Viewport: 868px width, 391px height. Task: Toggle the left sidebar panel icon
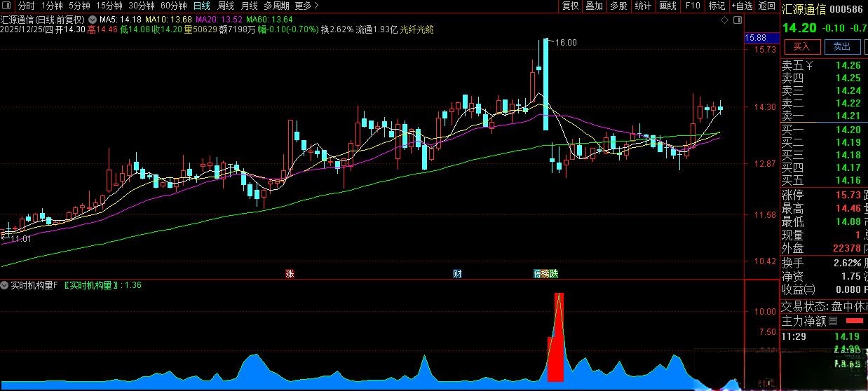(6, 6)
